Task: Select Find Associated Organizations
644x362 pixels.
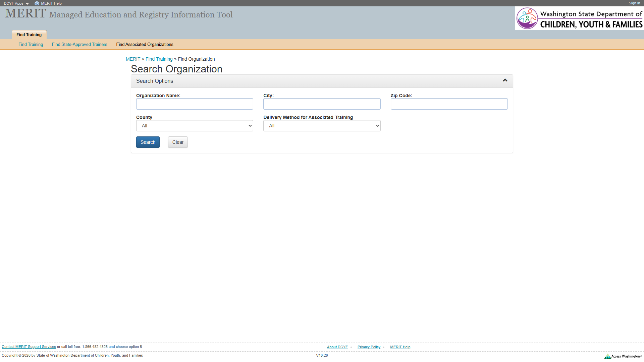Action: pyautogui.click(x=145, y=44)
